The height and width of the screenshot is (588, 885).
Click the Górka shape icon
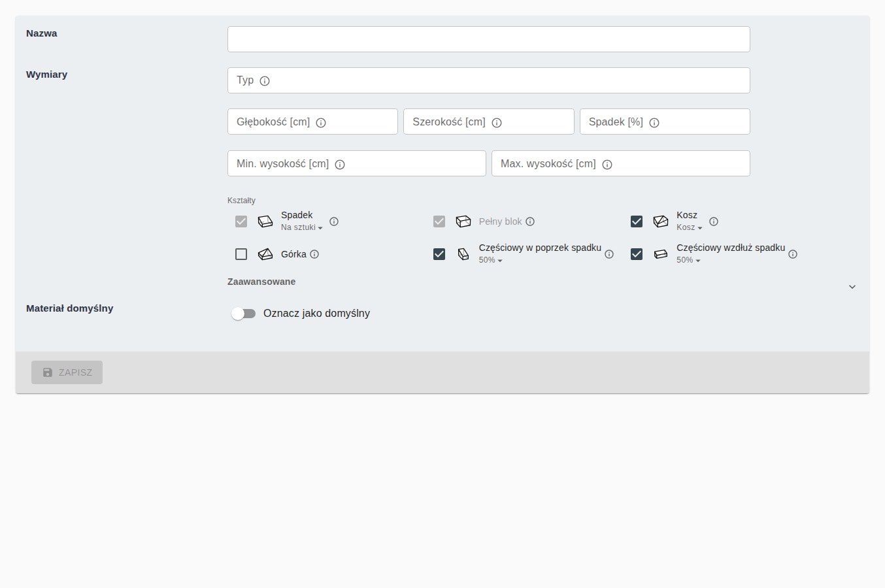pyautogui.click(x=265, y=254)
